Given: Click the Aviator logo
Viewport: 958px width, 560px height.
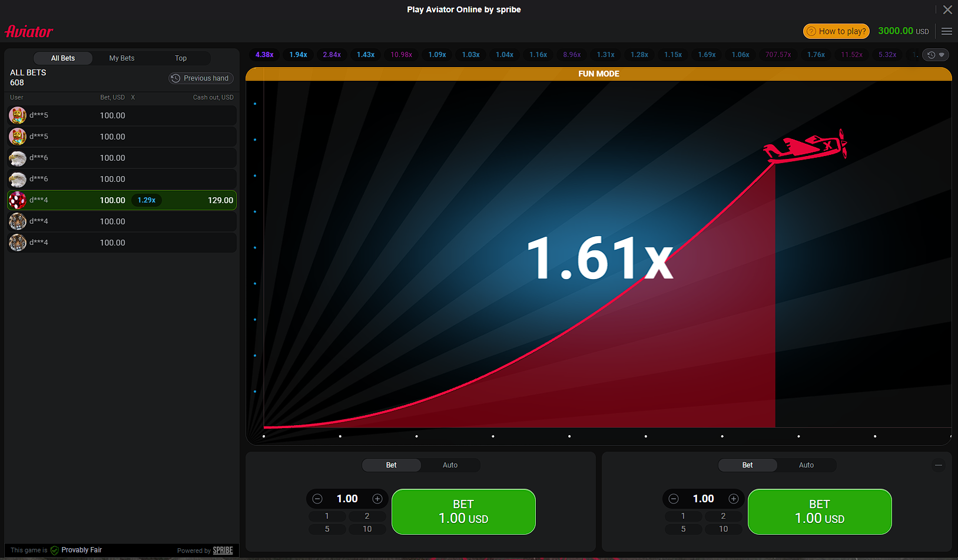Looking at the screenshot, I should pyautogui.click(x=29, y=31).
